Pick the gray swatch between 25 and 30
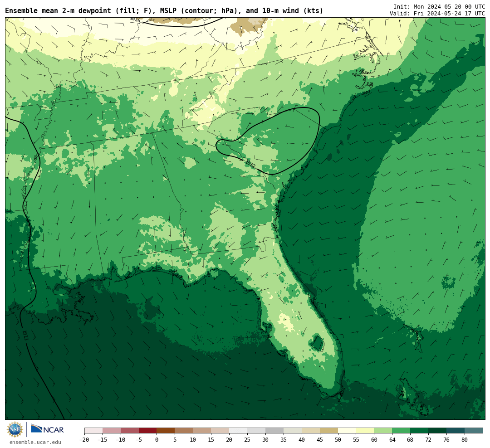The width and height of the screenshot is (490, 448). pos(256,431)
